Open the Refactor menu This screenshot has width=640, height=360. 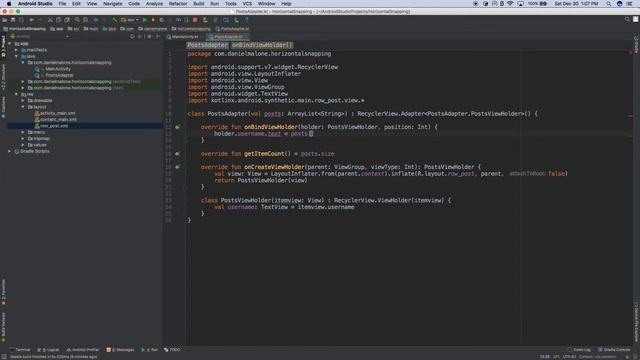pyautogui.click(x=178, y=4)
